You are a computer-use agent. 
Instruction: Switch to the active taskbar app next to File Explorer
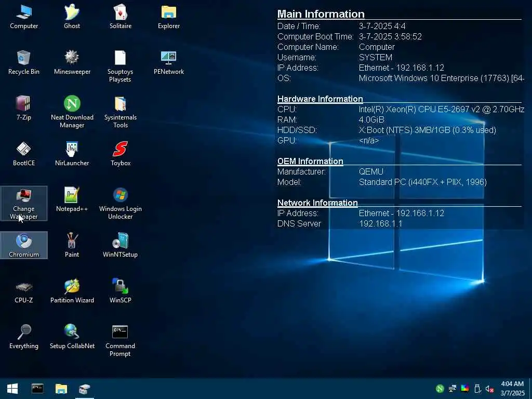pos(85,389)
